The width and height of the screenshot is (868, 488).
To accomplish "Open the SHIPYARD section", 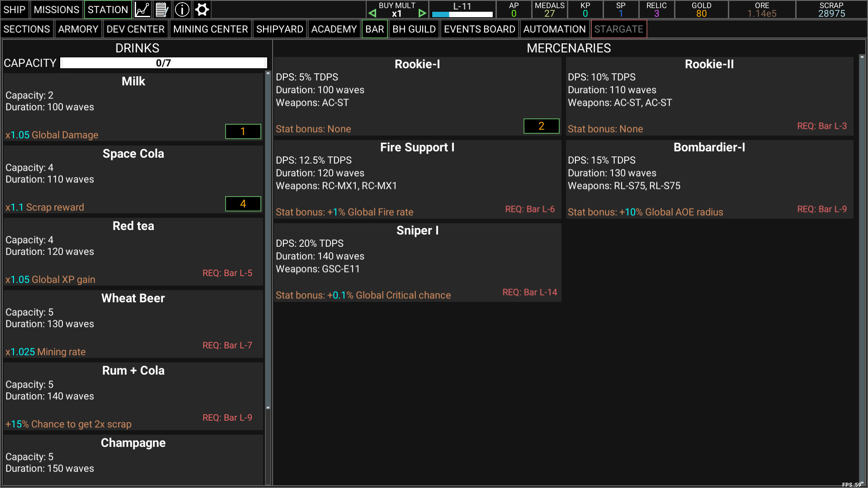I will click(280, 29).
